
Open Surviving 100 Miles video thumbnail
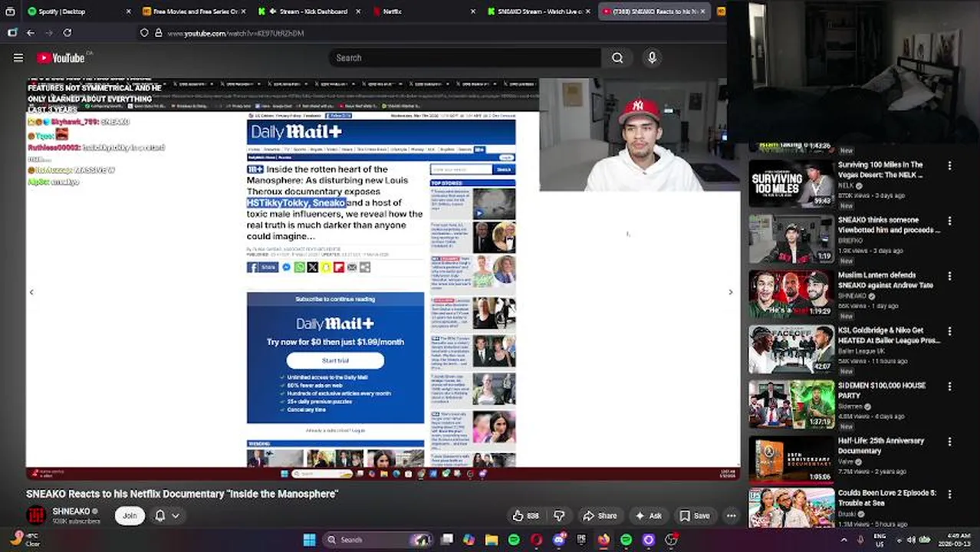coord(791,183)
